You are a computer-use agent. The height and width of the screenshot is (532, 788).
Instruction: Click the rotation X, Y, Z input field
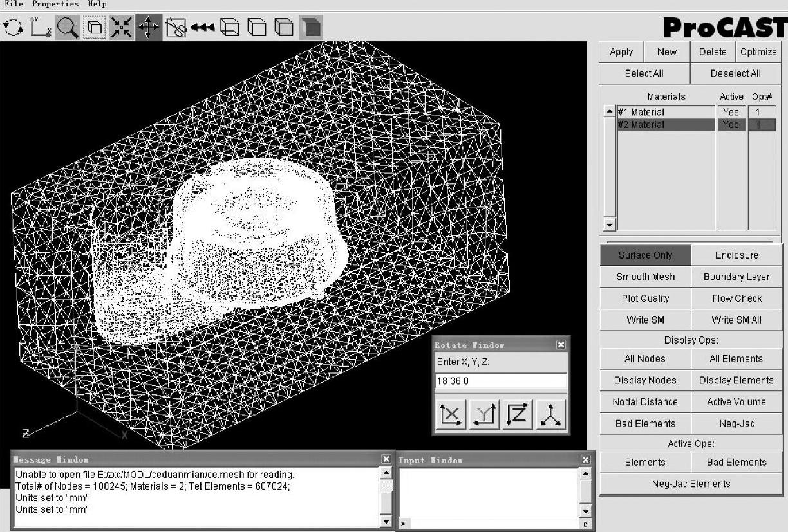tap(501, 381)
